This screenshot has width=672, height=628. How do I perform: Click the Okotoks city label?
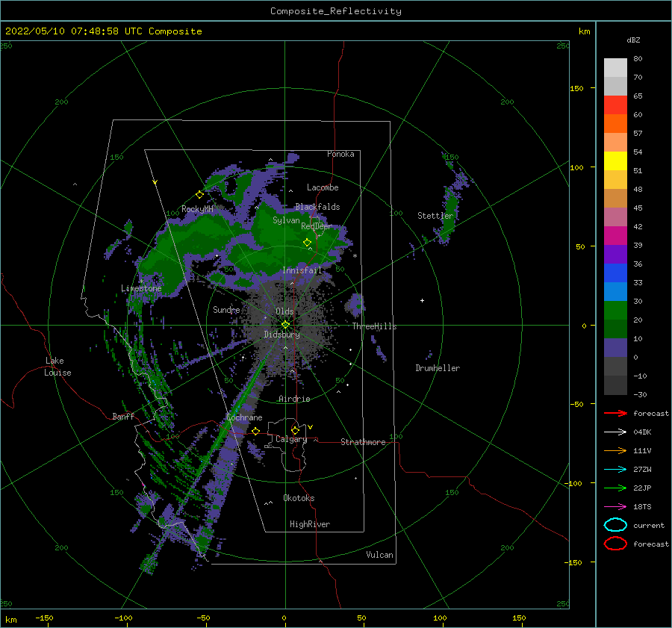299,498
